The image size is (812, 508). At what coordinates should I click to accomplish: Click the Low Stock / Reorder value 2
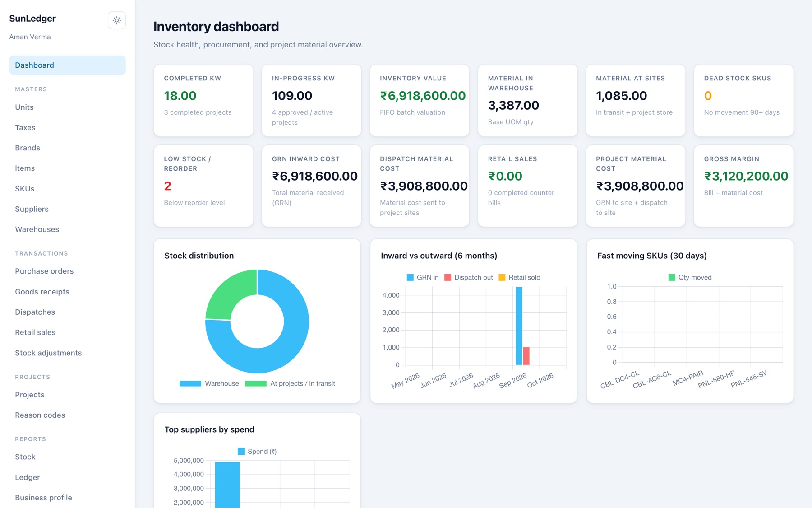click(x=167, y=186)
